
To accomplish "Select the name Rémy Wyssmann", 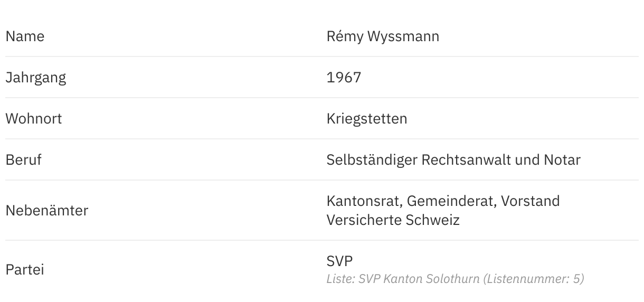I will (383, 36).
